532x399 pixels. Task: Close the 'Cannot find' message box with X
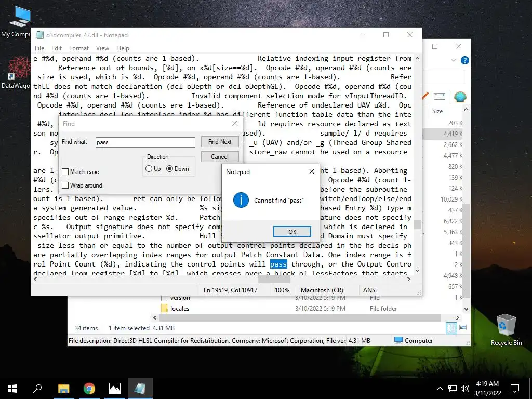click(x=312, y=171)
